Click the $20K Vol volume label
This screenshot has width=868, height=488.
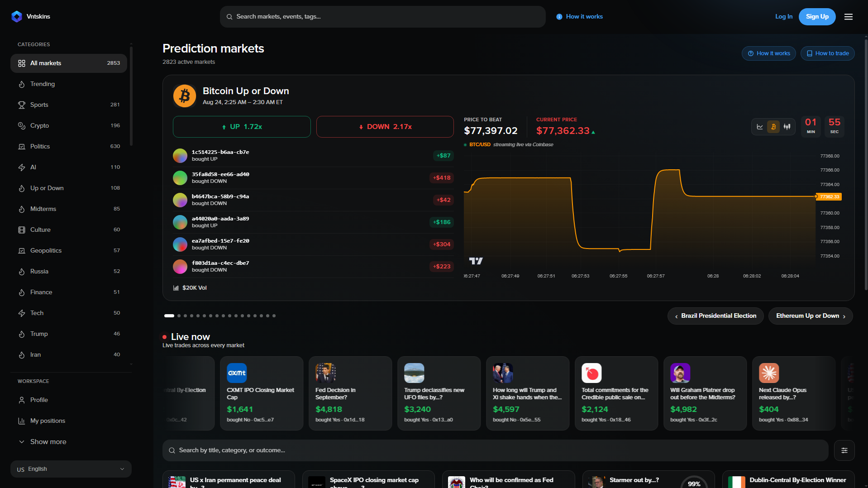coord(190,288)
